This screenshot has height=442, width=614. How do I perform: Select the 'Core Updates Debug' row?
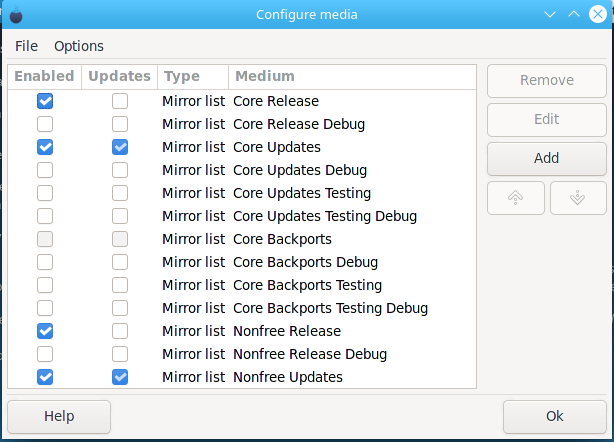click(242, 170)
